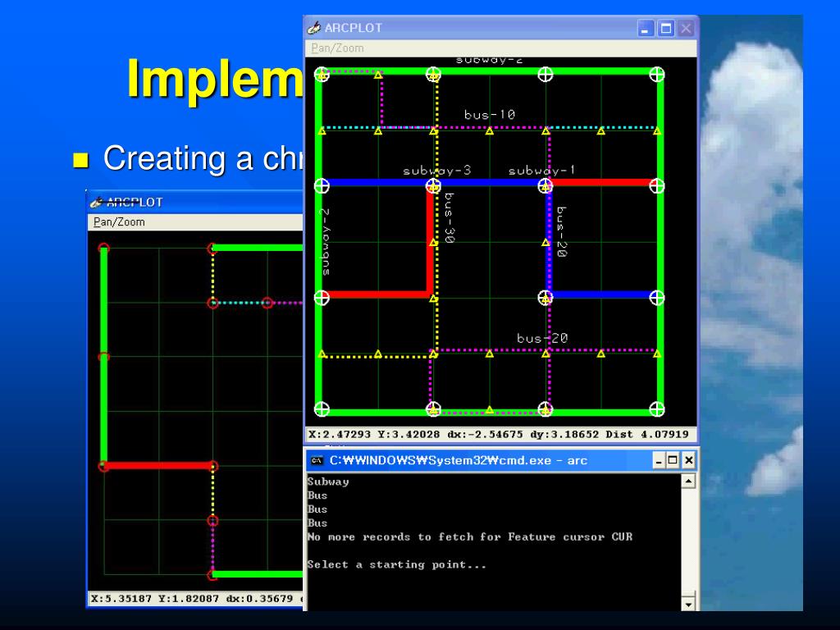
Task: Click the subway-3 line label
Action: pos(436,171)
